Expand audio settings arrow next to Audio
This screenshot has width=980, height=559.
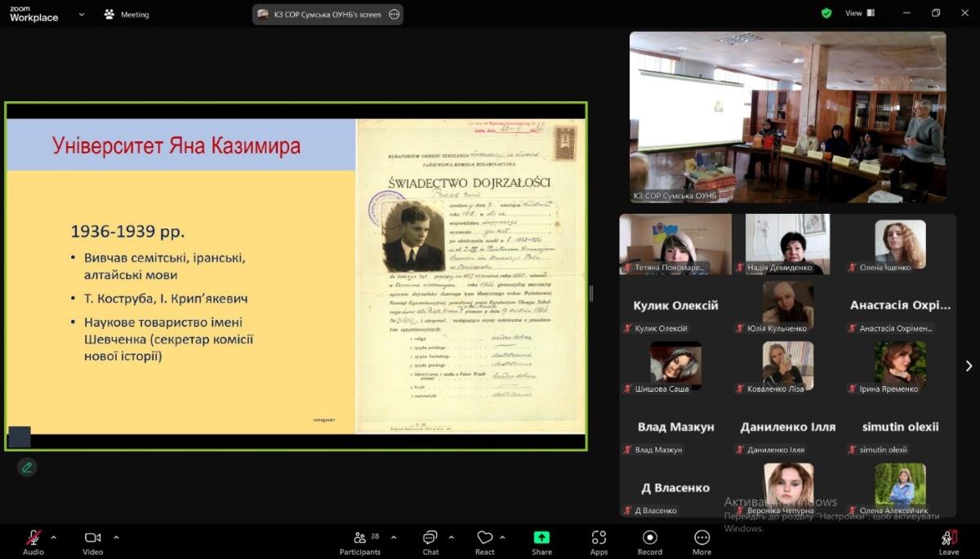click(54, 537)
